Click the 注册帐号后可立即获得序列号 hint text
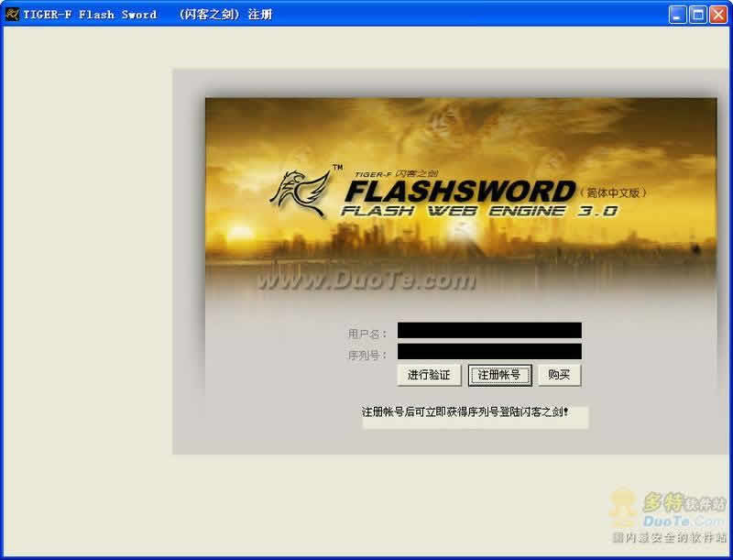This screenshot has width=733, height=560. coord(465,412)
